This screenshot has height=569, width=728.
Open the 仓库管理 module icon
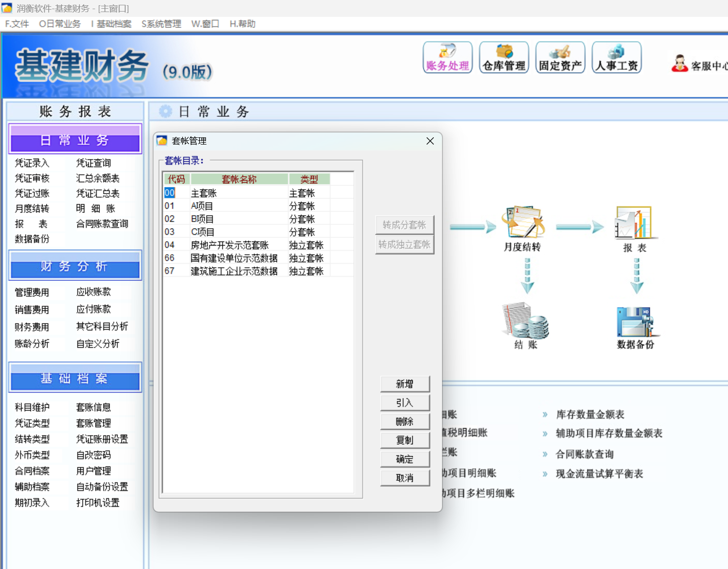504,57
